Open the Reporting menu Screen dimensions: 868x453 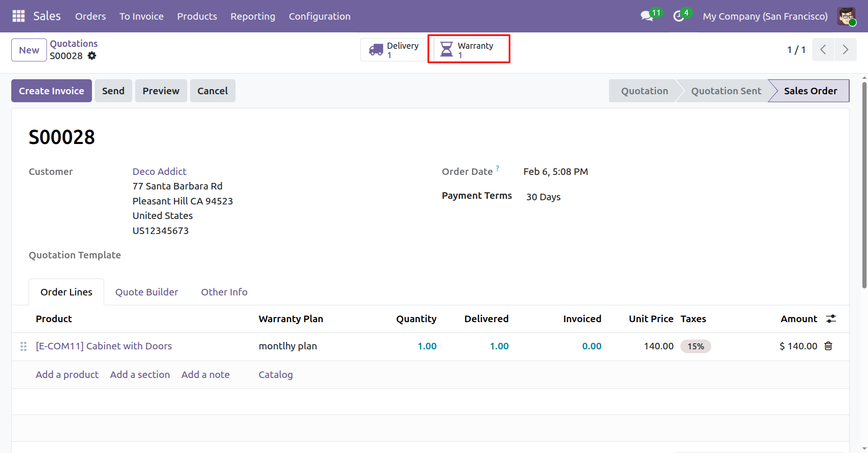pyautogui.click(x=252, y=16)
